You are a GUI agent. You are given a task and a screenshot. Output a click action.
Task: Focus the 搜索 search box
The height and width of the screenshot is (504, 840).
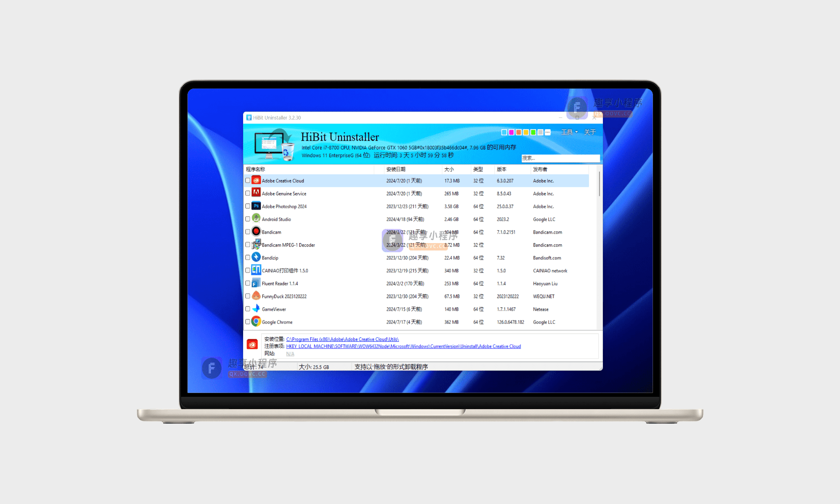(560, 158)
